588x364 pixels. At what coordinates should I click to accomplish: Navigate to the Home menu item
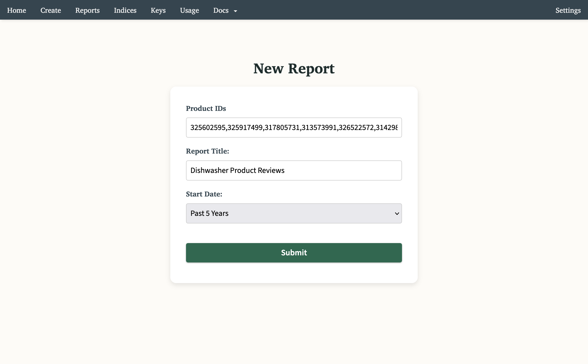tap(16, 10)
